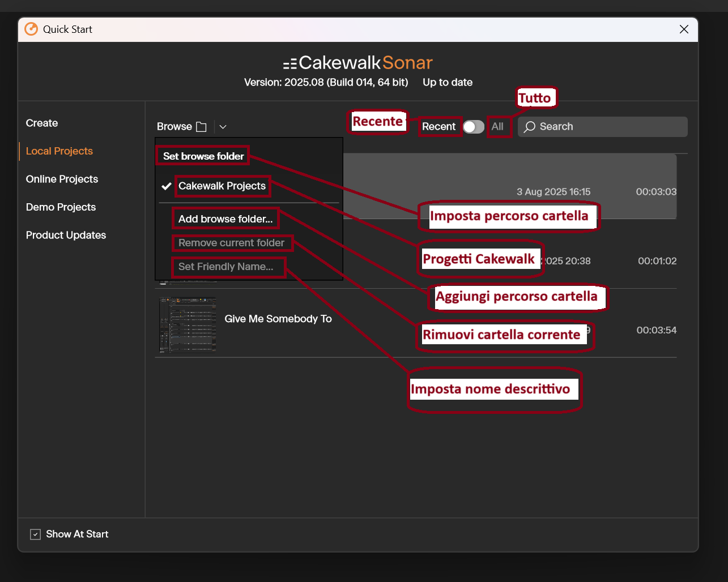View Product Updates page
Viewport: 728px width, 582px height.
66,235
